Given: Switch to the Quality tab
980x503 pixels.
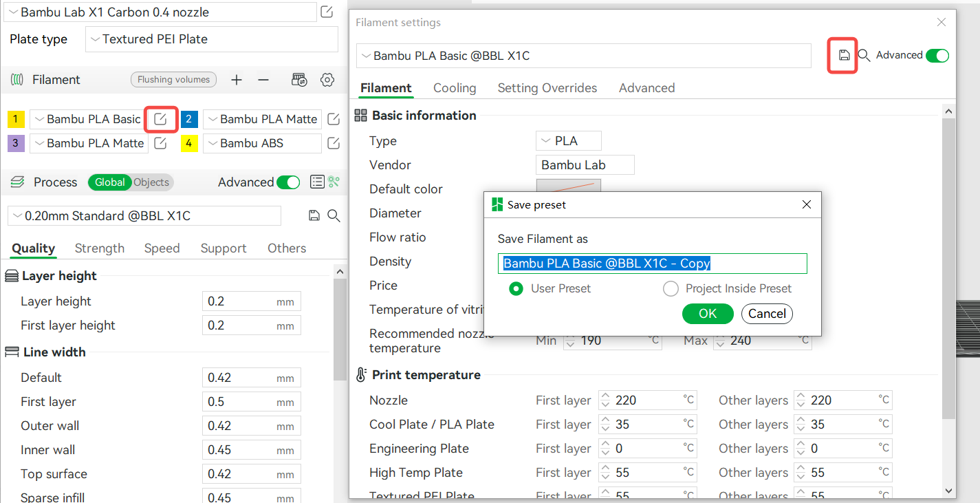Looking at the screenshot, I should tap(33, 248).
